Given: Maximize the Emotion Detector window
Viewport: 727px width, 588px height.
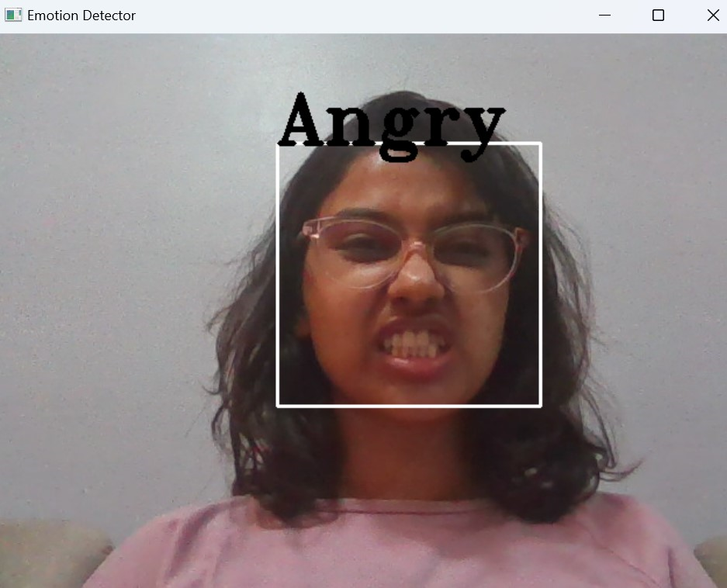Looking at the screenshot, I should coord(658,15).
